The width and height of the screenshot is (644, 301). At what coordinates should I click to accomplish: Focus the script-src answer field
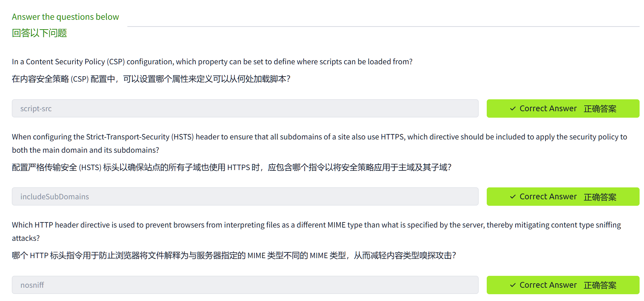point(245,108)
